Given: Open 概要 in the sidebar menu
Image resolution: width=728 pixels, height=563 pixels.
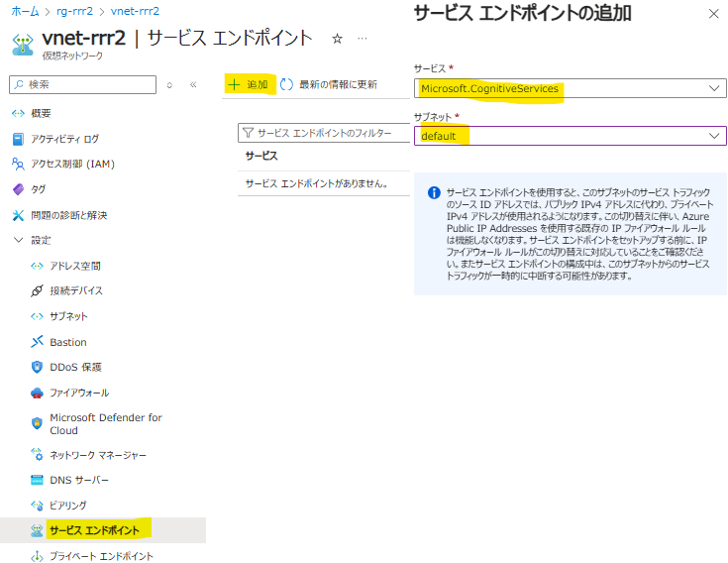Looking at the screenshot, I should click(x=41, y=113).
